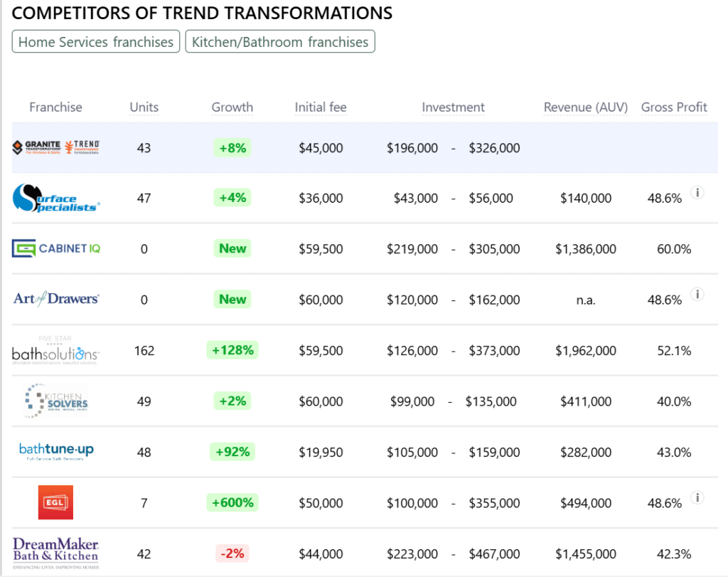Screen dimensions: 728x577
Task: Click the info icon in EGL row
Action: pyautogui.click(x=697, y=497)
